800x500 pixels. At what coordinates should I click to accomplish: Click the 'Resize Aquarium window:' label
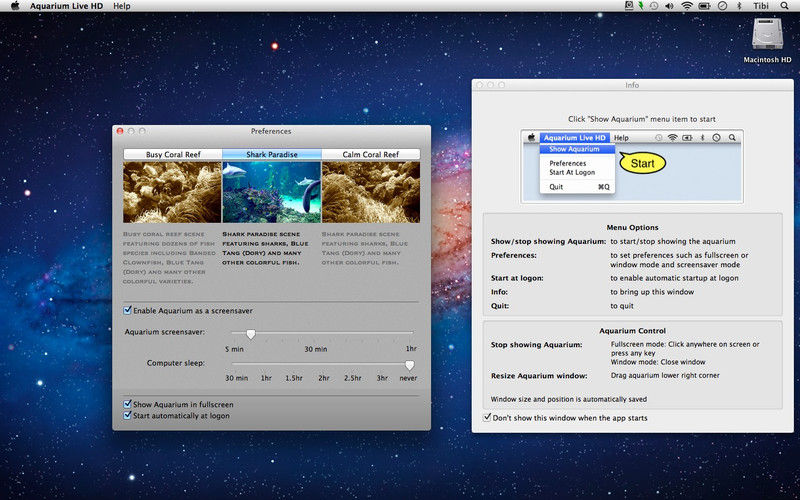[x=539, y=376]
